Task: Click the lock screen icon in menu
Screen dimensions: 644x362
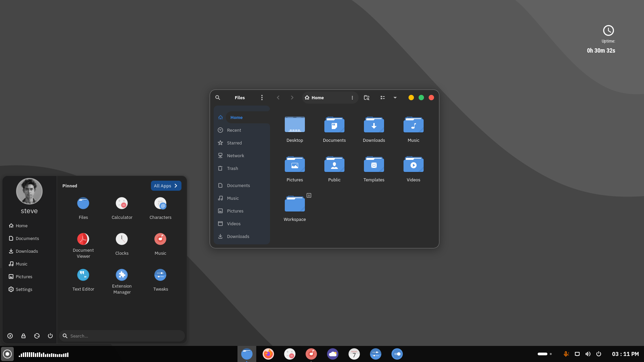Action: point(23,336)
